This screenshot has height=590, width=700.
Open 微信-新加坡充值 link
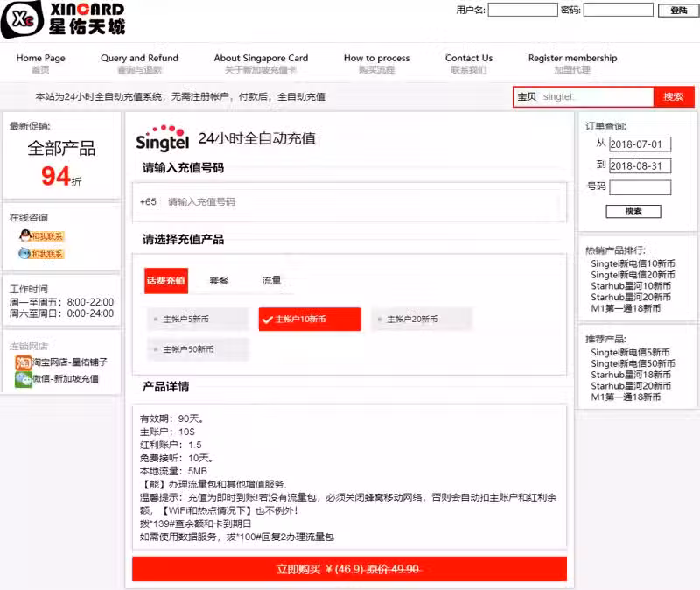point(65,379)
